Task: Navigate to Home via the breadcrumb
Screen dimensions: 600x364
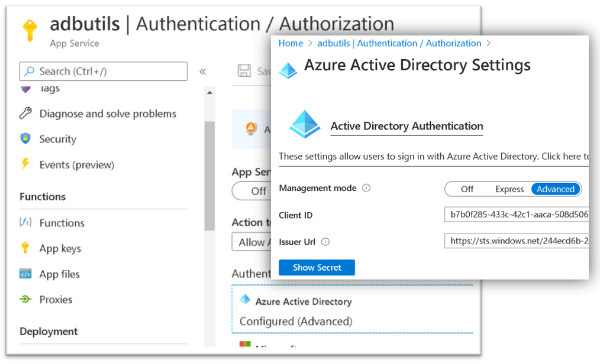Action: tap(291, 43)
